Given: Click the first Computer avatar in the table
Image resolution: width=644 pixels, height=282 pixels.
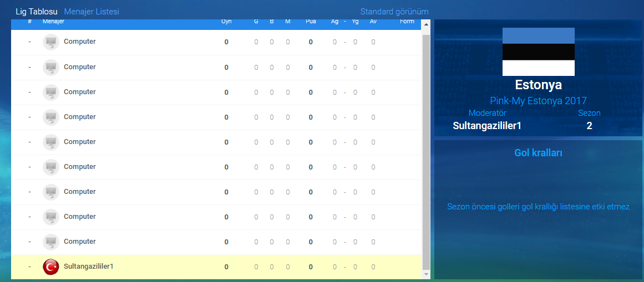Looking at the screenshot, I should point(51,42).
